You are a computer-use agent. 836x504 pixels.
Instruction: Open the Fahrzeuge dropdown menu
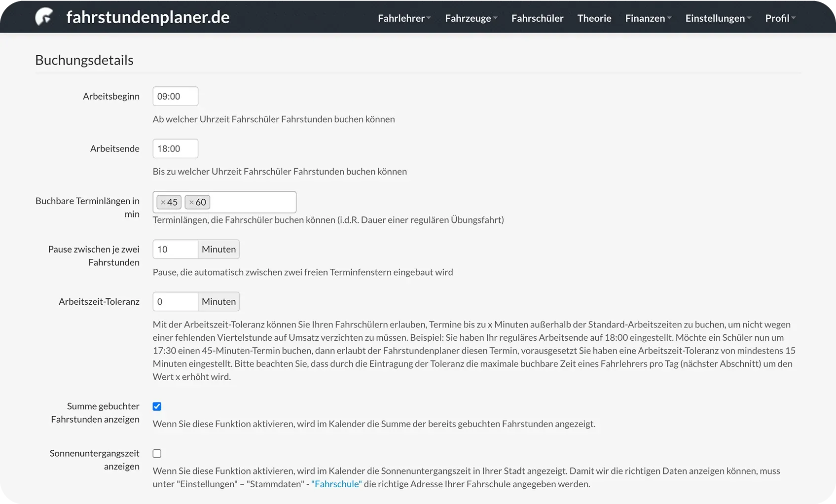click(471, 18)
